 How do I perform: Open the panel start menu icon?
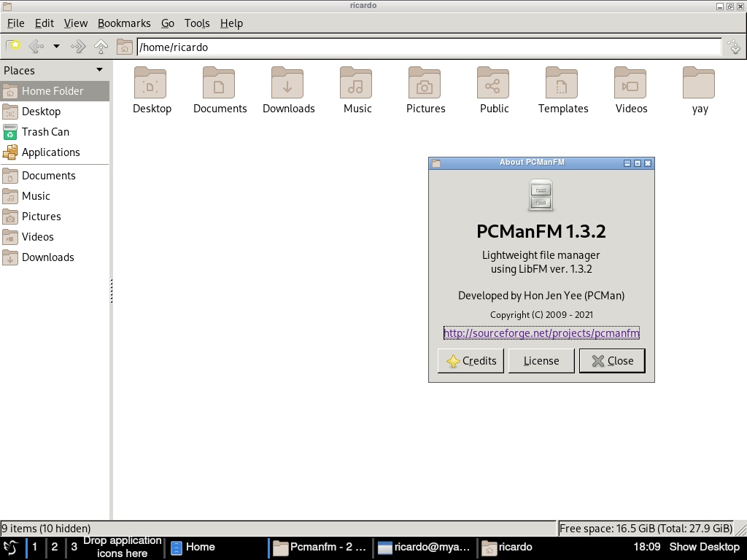pos(10,547)
